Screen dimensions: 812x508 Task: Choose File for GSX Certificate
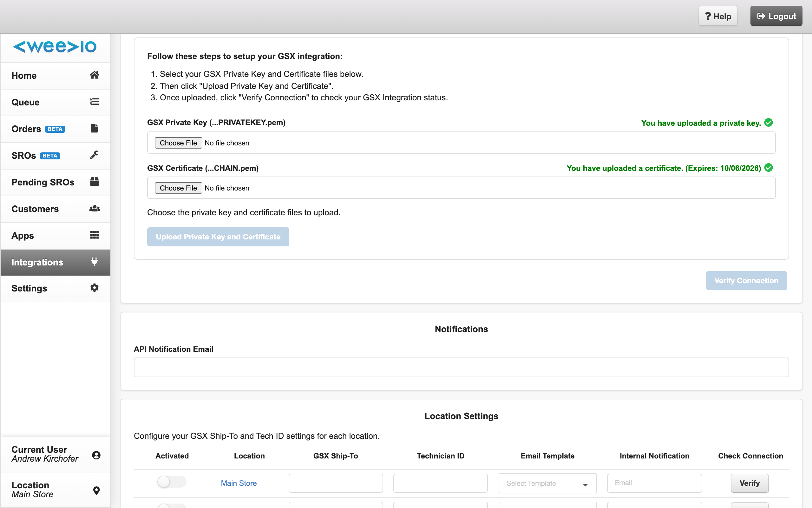[x=178, y=188]
